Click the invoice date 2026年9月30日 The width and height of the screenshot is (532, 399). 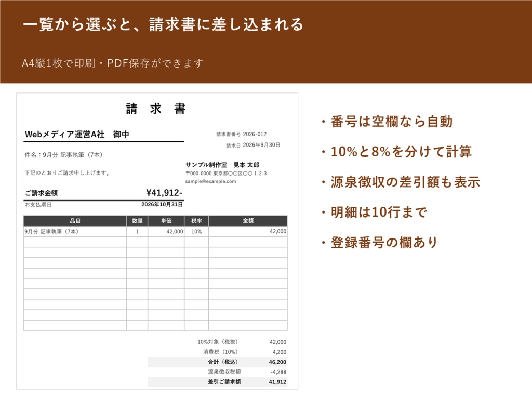click(262, 145)
